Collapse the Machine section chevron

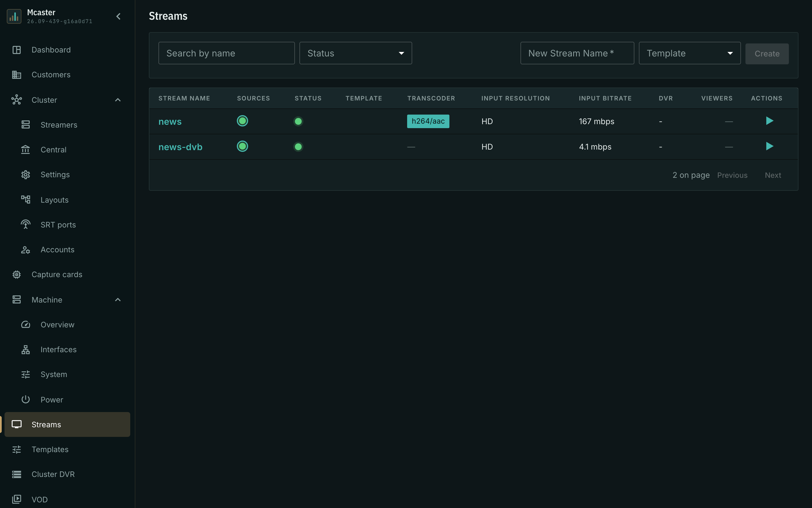tap(118, 299)
